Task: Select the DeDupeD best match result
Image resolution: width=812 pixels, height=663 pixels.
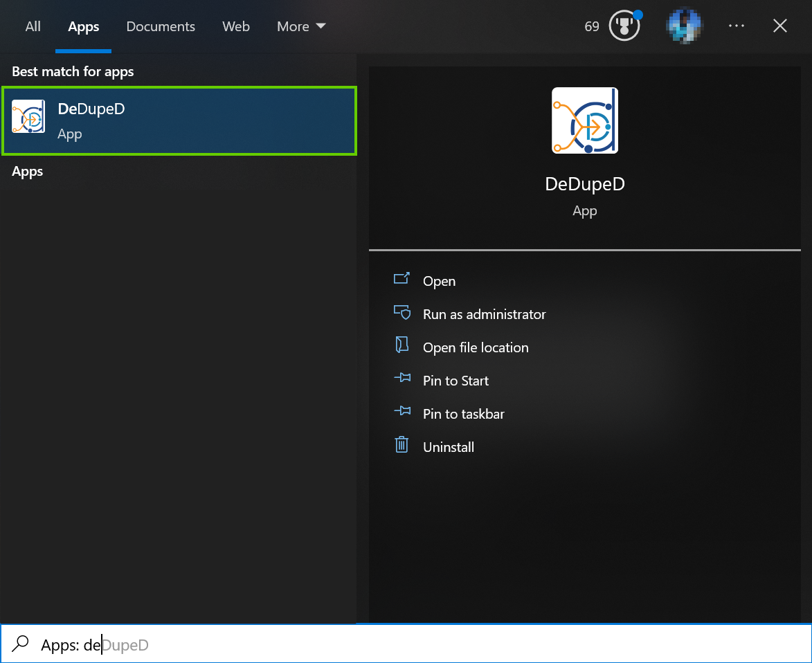Action: (x=179, y=120)
